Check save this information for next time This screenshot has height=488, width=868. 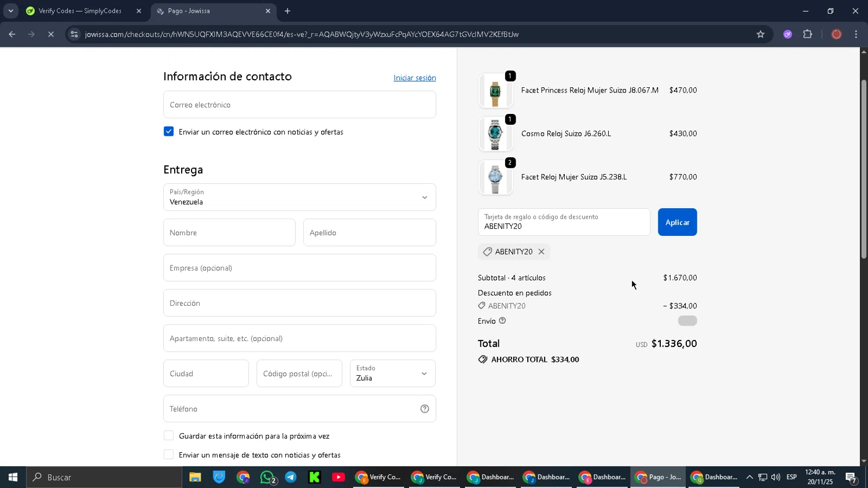coord(168,435)
